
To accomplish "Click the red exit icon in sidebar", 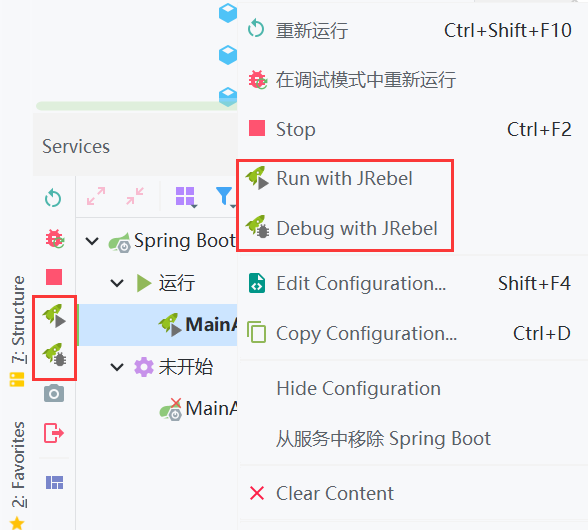I will (x=54, y=433).
